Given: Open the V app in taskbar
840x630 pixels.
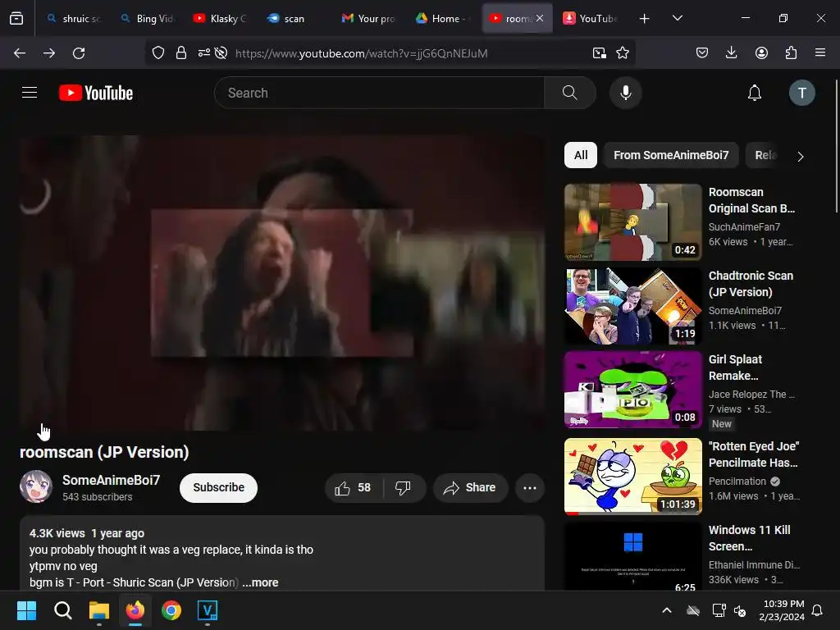Looking at the screenshot, I should [208, 610].
